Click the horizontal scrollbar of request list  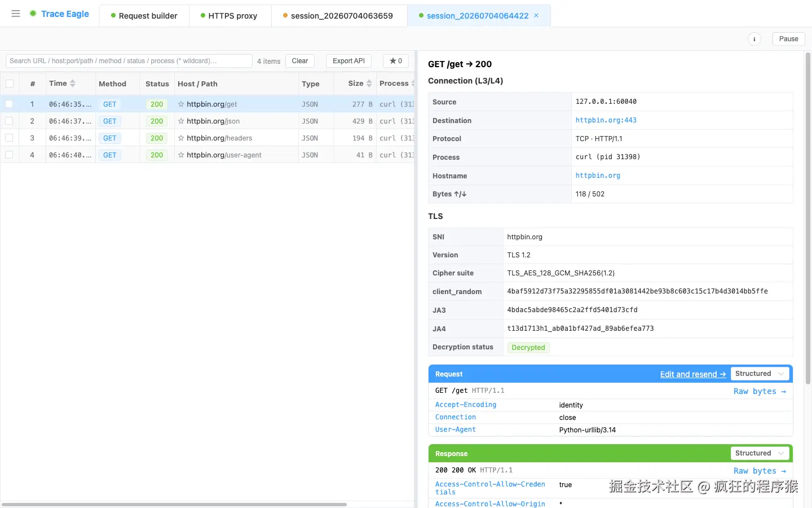coord(174,504)
